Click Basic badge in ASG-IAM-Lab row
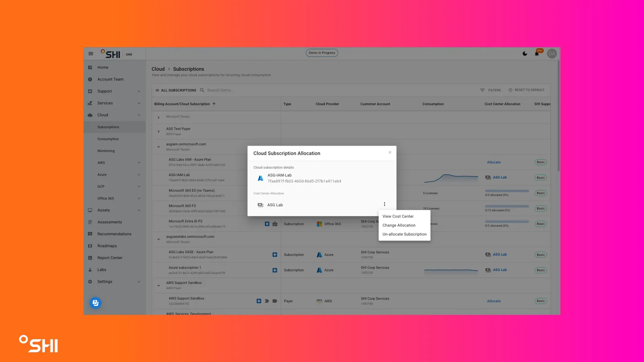 pos(541,177)
